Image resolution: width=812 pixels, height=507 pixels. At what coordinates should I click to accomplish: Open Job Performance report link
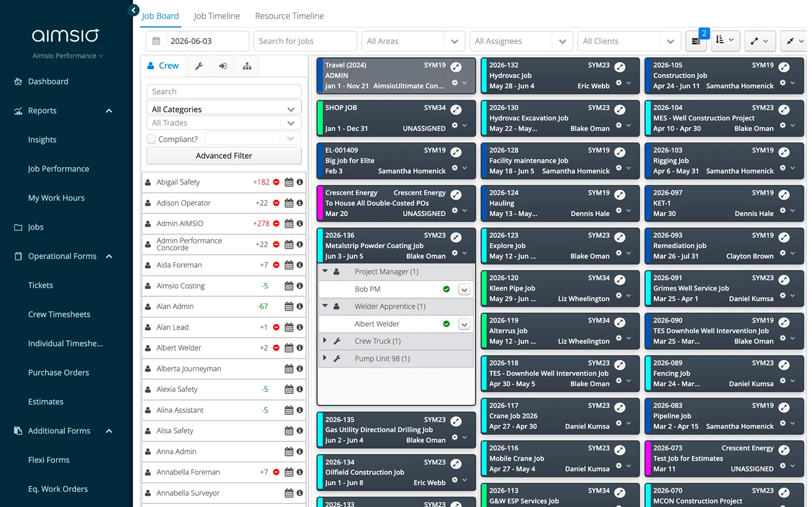tap(58, 169)
